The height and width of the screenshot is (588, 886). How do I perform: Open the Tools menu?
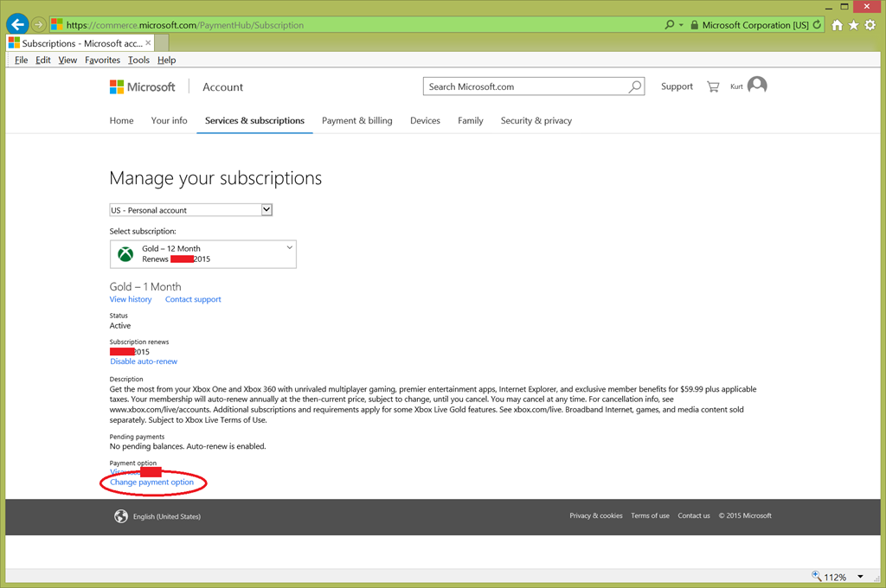tap(138, 60)
